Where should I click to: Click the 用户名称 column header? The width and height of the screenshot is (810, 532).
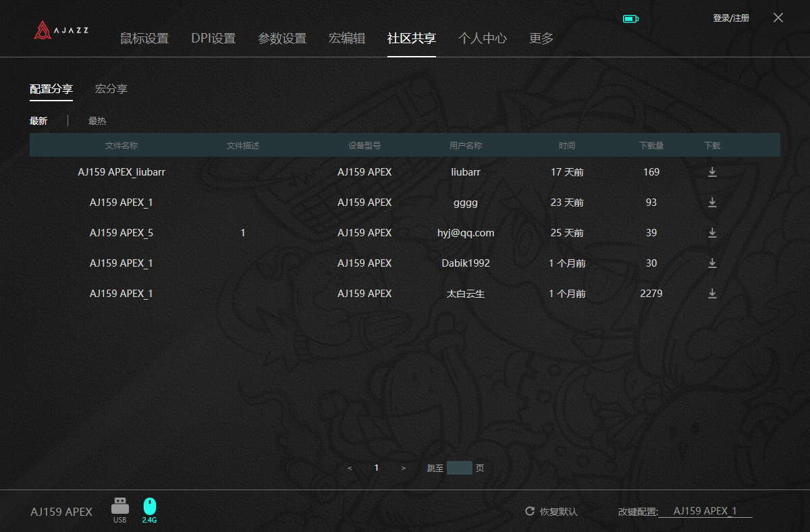(x=466, y=145)
